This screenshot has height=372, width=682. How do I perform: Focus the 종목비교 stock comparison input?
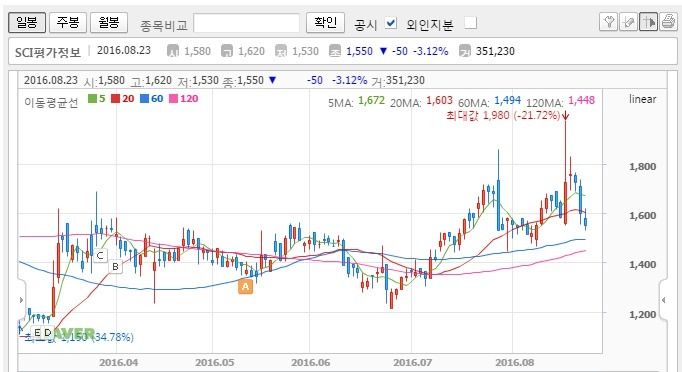pyautogui.click(x=246, y=23)
